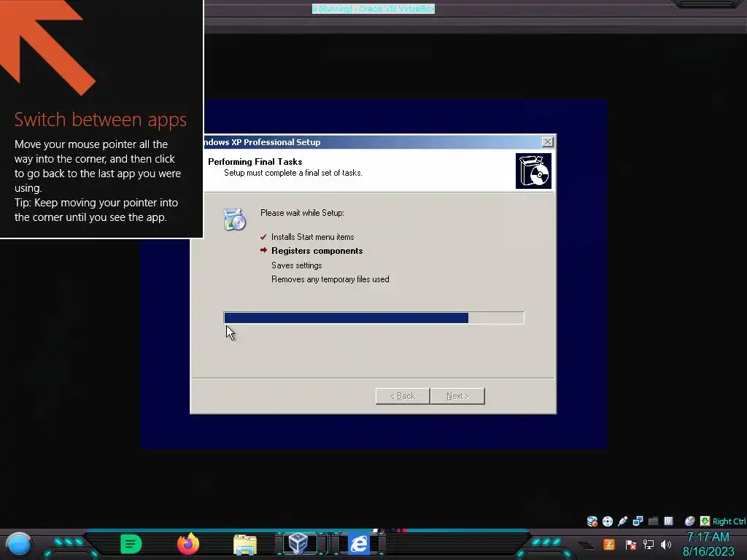Viewport: 747px width, 560px height.
Task: Open the volume speaker tray icon
Action: click(x=666, y=544)
